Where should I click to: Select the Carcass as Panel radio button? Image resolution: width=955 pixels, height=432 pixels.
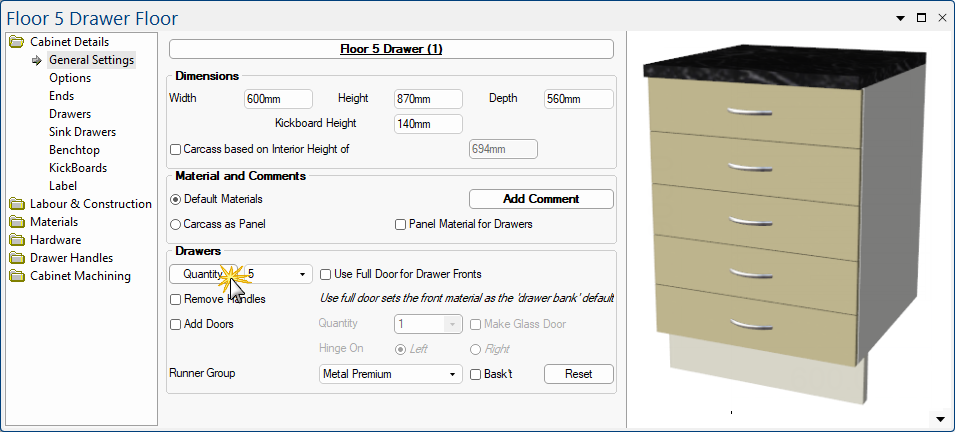[175, 224]
